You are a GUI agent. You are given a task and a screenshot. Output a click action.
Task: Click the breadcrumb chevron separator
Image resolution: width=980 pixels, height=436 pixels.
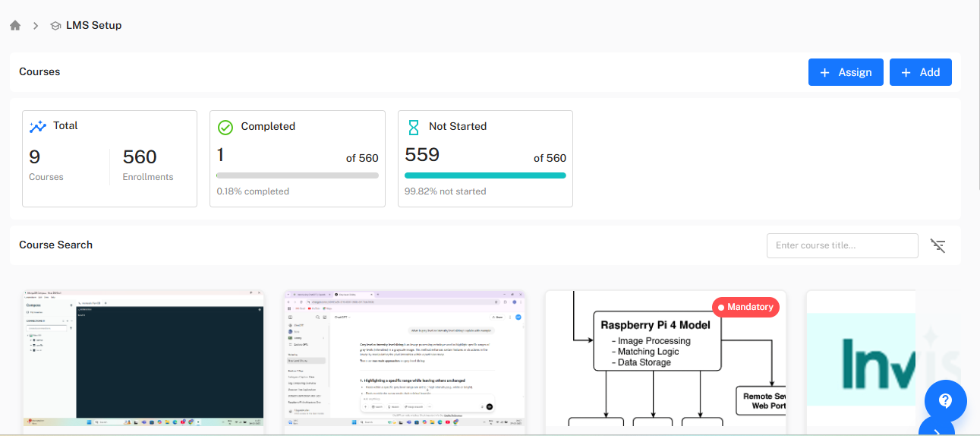[x=36, y=26]
